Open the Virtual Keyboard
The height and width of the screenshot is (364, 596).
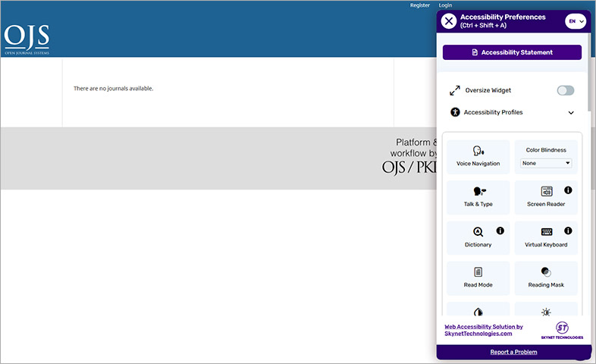[x=546, y=238]
